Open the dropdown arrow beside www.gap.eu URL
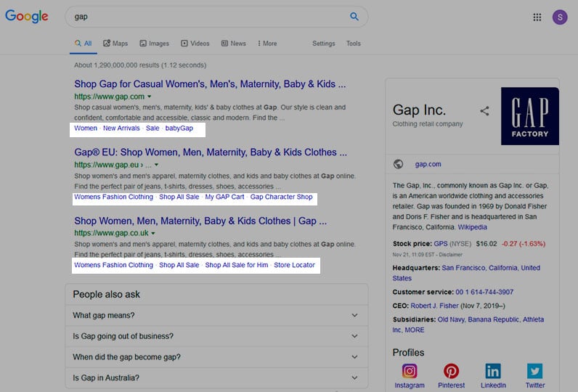 (x=157, y=165)
